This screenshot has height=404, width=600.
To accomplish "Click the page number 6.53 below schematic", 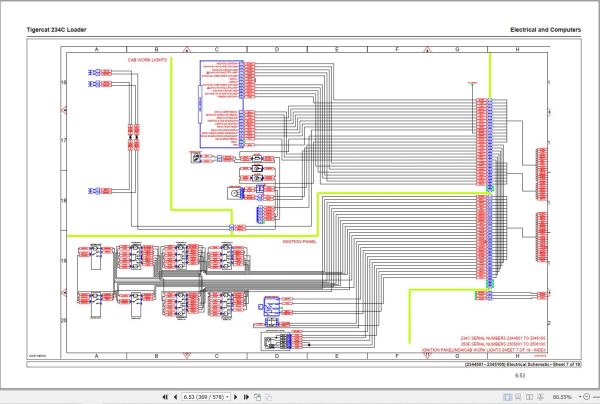I will pyautogui.click(x=520, y=375).
